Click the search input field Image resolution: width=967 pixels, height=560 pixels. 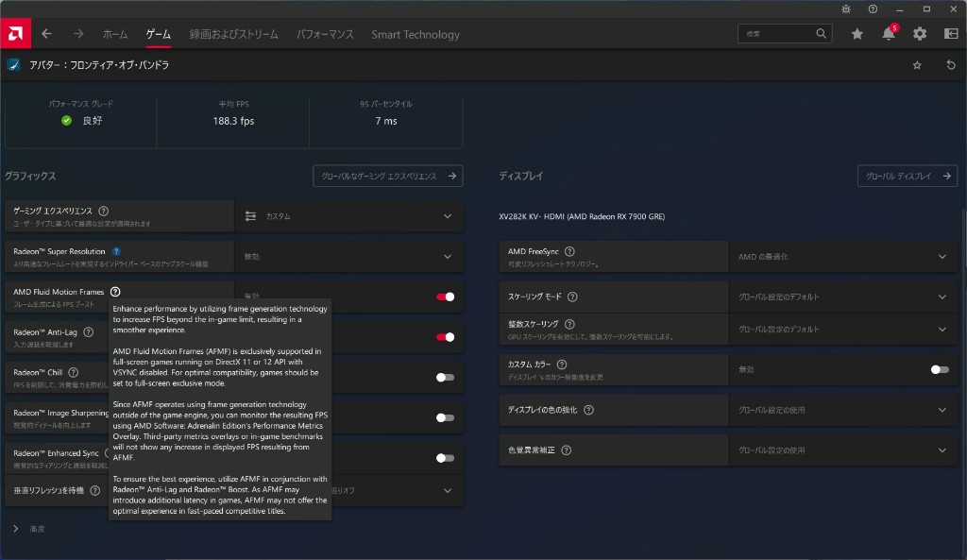[x=776, y=34]
